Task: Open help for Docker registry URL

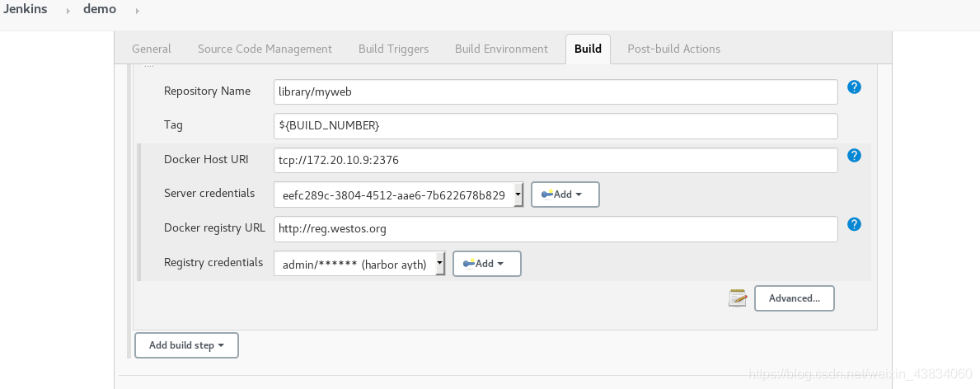Action: click(855, 224)
